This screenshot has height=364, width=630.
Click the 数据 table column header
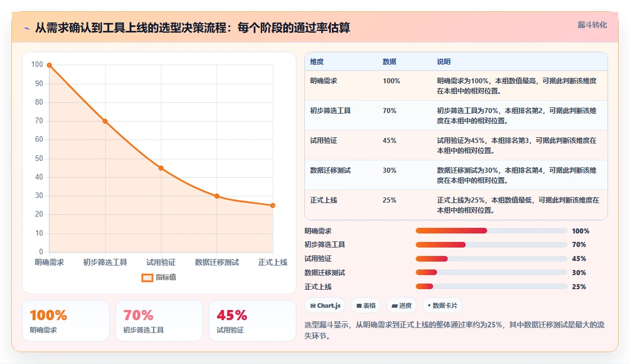pos(389,62)
